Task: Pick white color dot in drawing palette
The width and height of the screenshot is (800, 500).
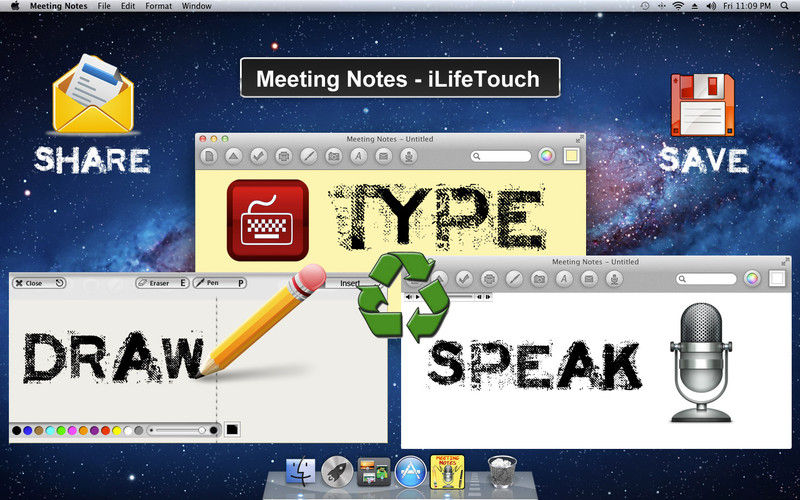Action: pos(128,431)
